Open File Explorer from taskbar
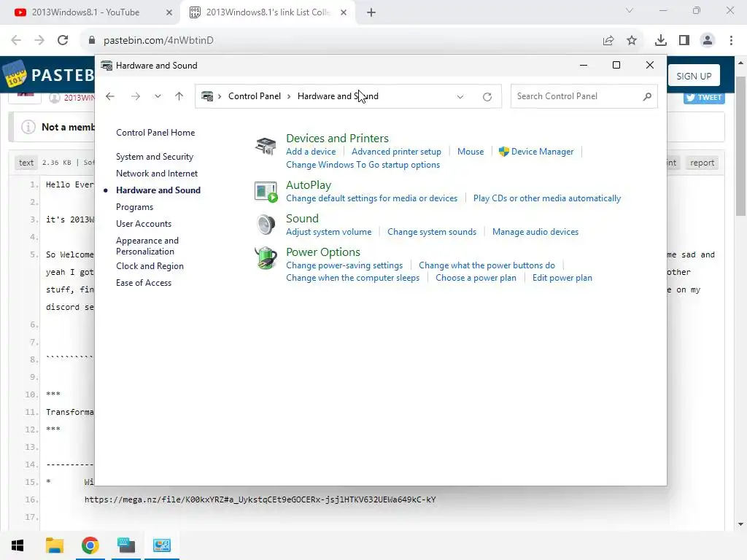 point(54,545)
